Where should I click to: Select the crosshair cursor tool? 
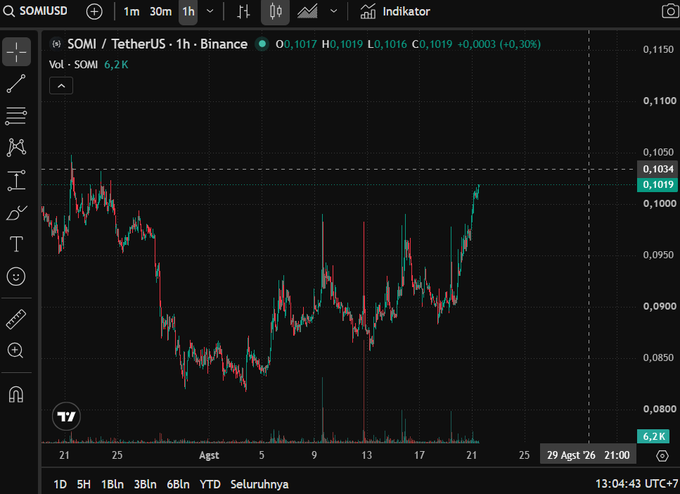point(16,52)
